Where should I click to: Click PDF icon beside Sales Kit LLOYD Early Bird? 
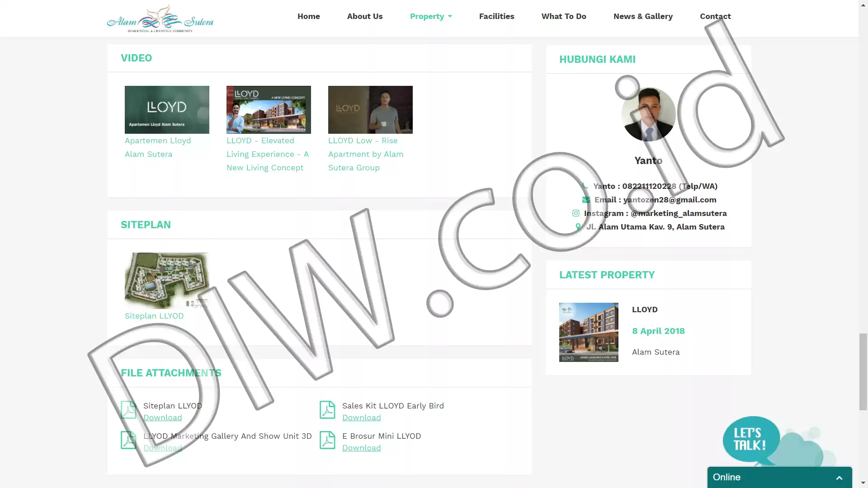[x=327, y=410]
